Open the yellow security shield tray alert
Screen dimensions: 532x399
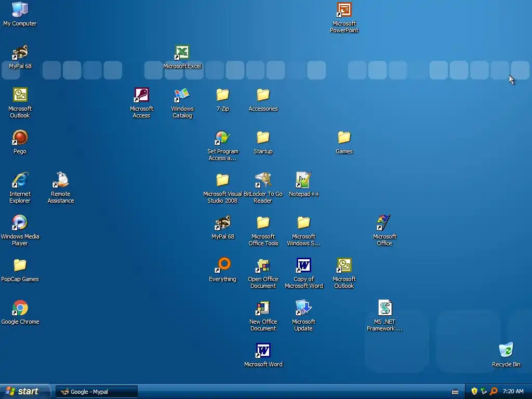[x=474, y=392]
